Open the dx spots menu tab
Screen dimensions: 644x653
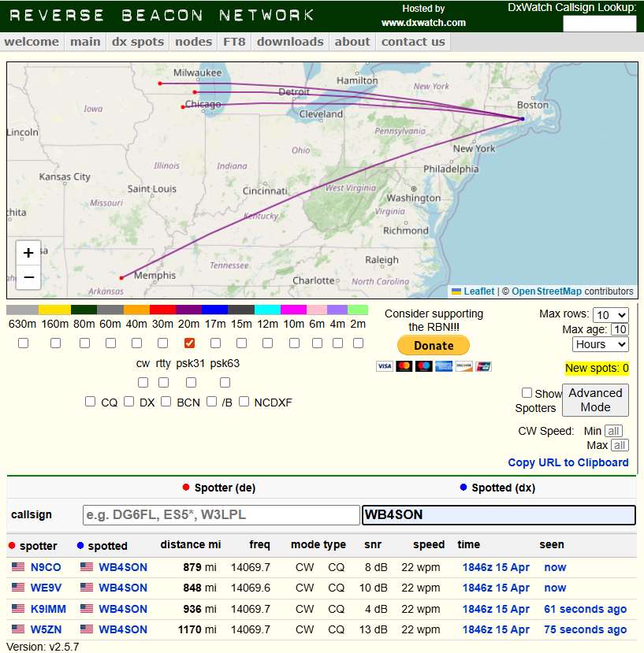click(138, 42)
